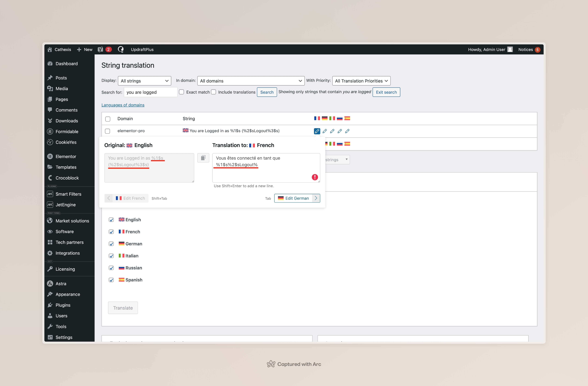Click the Cathexis home icon in the admin bar
Image resolution: width=588 pixels, height=386 pixels.
(50, 49)
